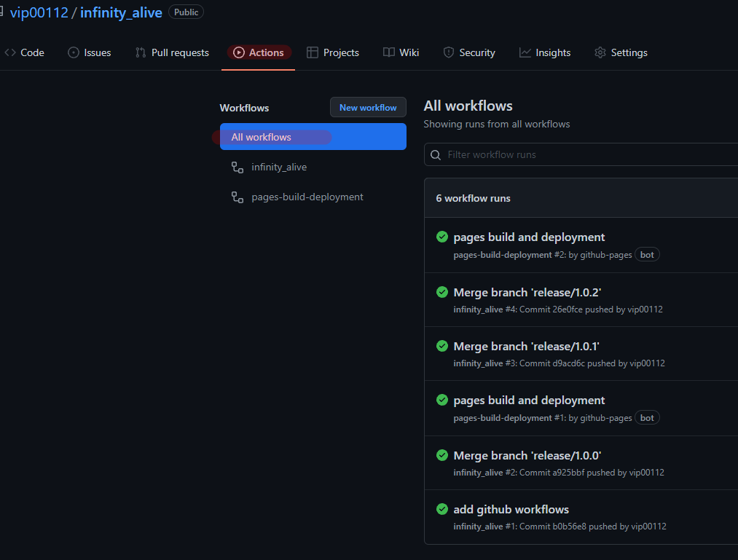
Task: Click success check icon for release/1.0.0 run
Action: [x=442, y=456]
